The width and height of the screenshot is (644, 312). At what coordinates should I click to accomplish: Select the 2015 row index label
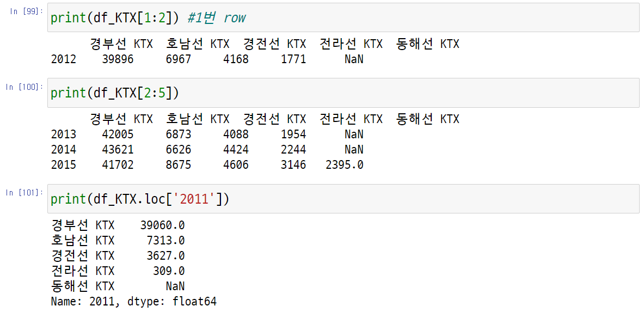tap(64, 165)
